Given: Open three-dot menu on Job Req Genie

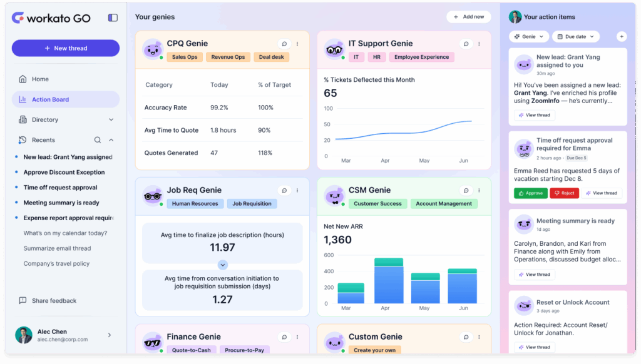Looking at the screenshot, I should pos(297,190).
